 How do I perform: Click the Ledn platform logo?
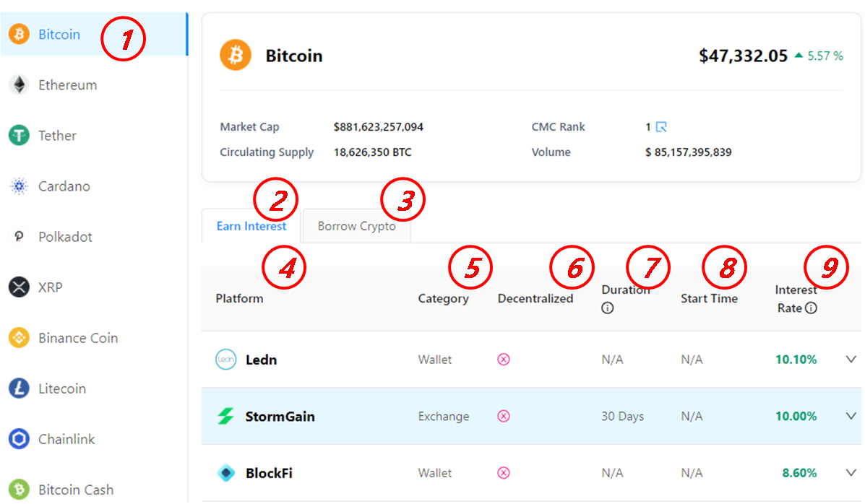225,360
